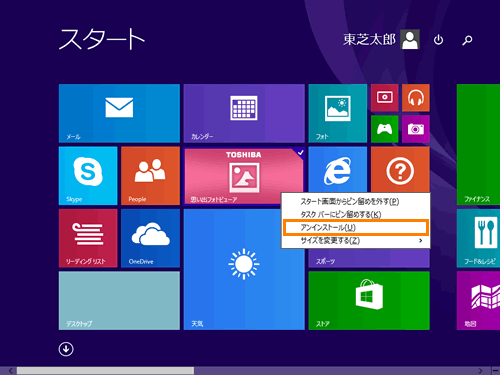Click the scrollbar right arrow
The width and height of the screenshot is (500, 375).
(x=480, y=371)
